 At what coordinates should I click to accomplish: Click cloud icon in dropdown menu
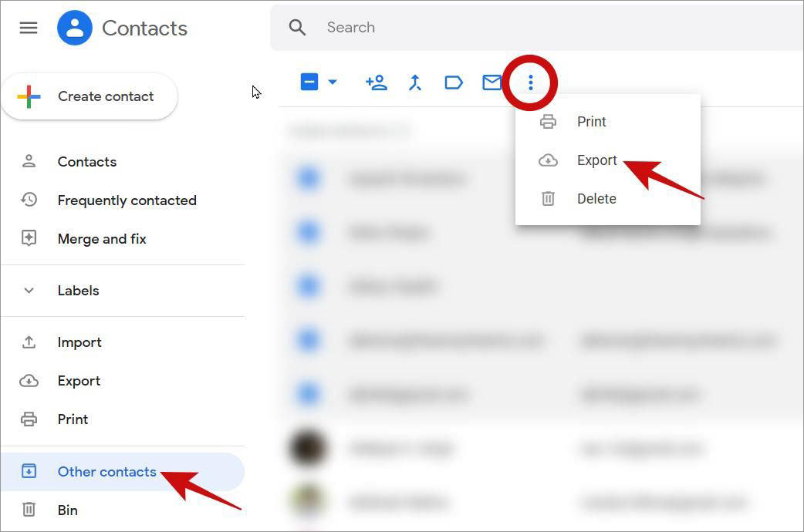tap(548, 160)
